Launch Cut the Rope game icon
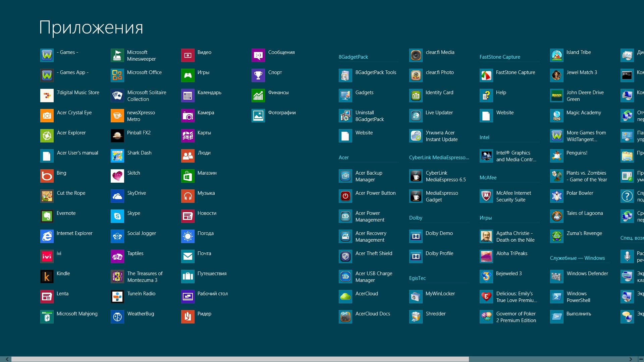 (47, 196)
